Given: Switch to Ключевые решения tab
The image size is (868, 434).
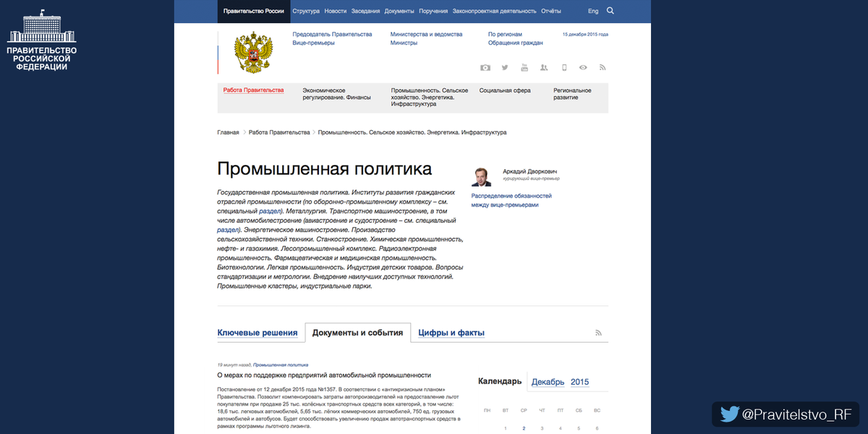Looking at the screenshot, I should [258, 333].
